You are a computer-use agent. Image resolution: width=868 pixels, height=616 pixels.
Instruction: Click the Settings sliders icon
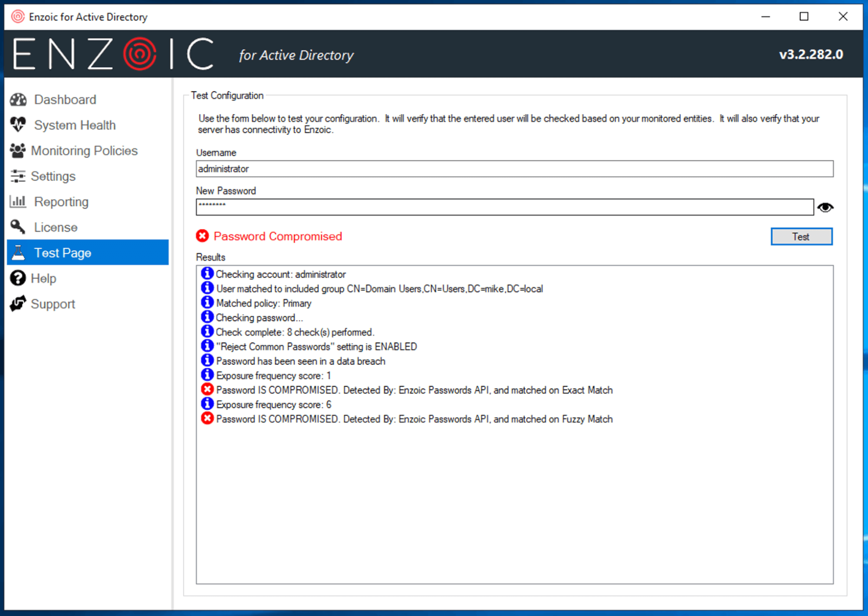coord(18,176)
